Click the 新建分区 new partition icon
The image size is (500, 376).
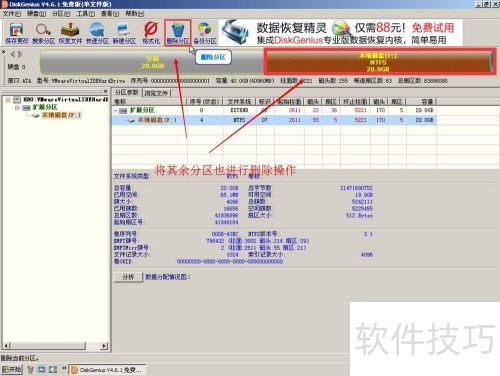click(124, 34)
